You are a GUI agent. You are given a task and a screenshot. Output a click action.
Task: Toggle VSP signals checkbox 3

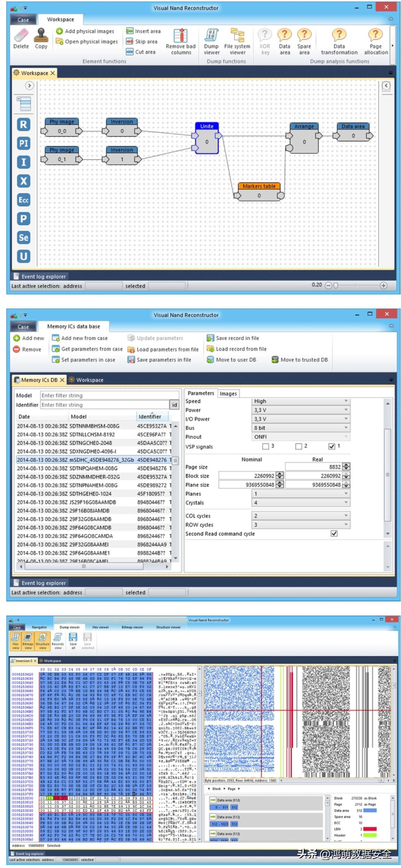265,447
